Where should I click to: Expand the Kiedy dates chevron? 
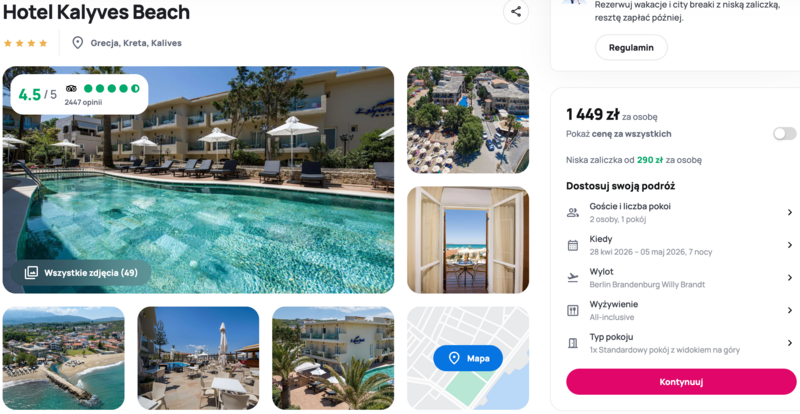789,245
